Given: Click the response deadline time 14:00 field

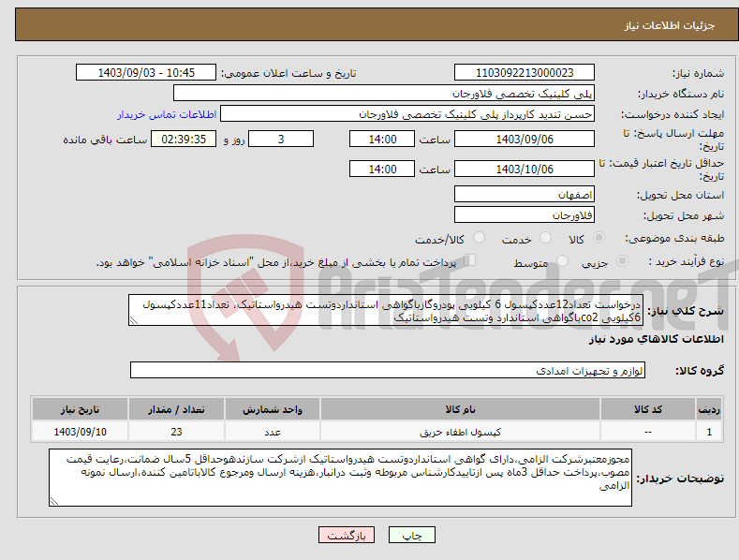Looking at the screenshot, I should coord(382,139).
